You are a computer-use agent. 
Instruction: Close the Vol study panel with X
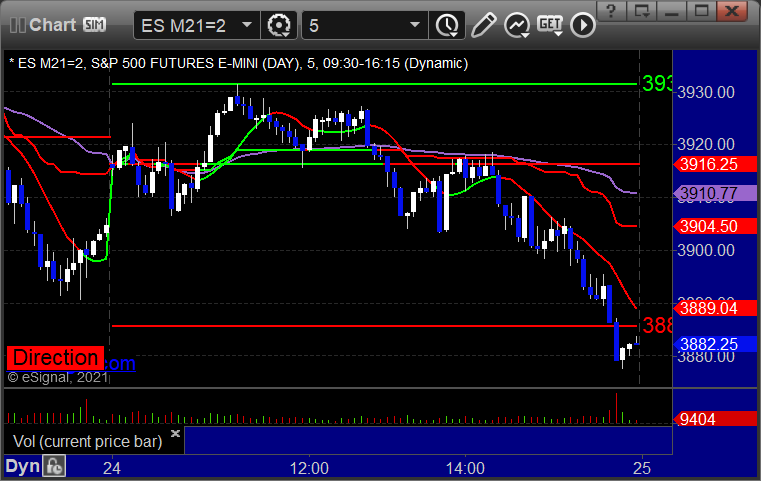point(175,433)
